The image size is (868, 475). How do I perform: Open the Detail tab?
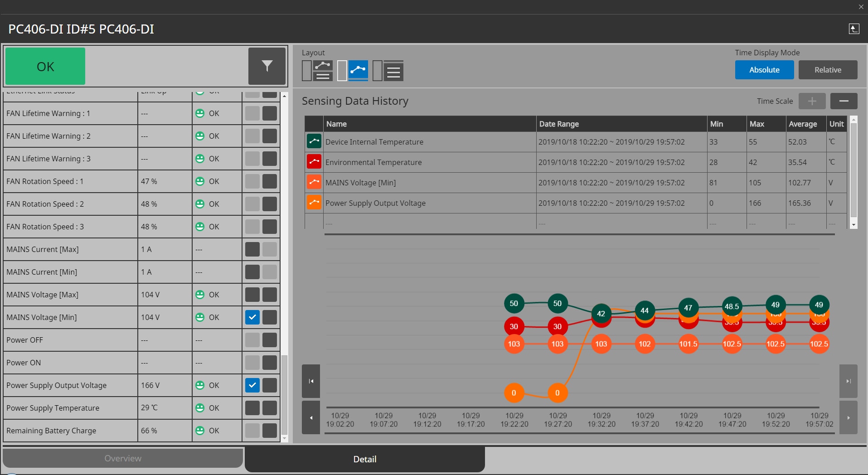point(364,459)
